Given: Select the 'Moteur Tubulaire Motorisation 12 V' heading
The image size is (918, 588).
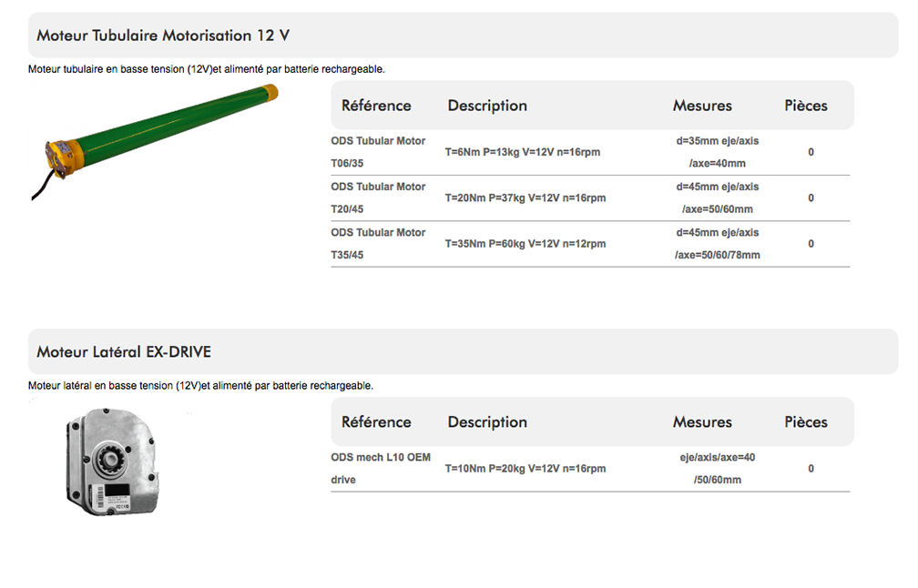Looking at the screenshot, I should coord(163,35).
